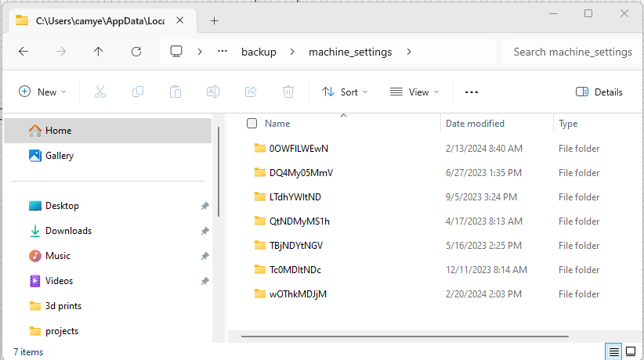This screenshot has width=644, height=360.
Task: Refresh the current folder view
Action: coord(136,52)
